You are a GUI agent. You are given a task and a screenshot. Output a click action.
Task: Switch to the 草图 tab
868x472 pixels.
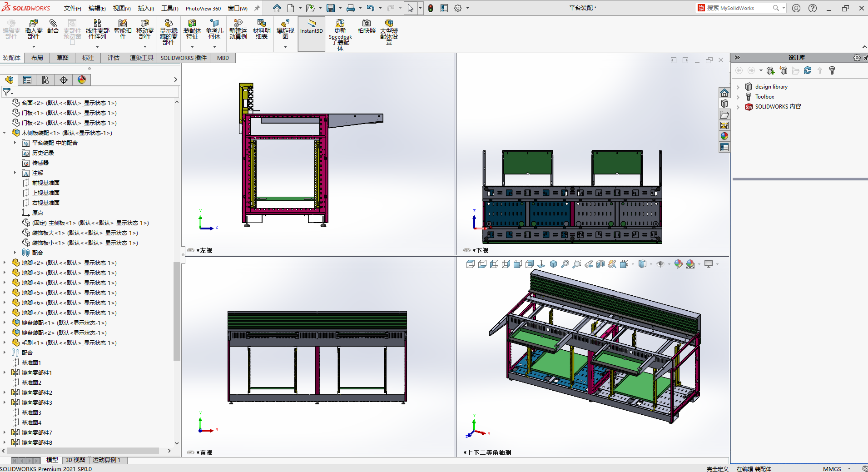(63, 58)
